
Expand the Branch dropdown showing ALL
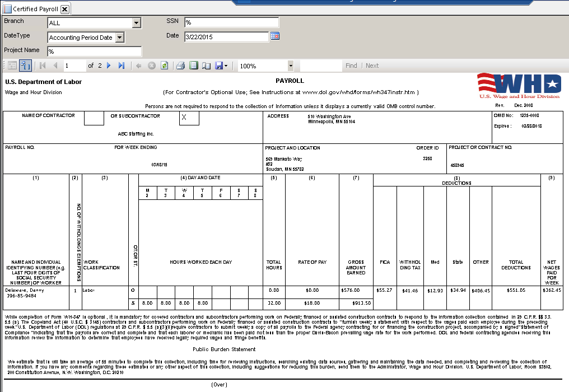point(136,23)
